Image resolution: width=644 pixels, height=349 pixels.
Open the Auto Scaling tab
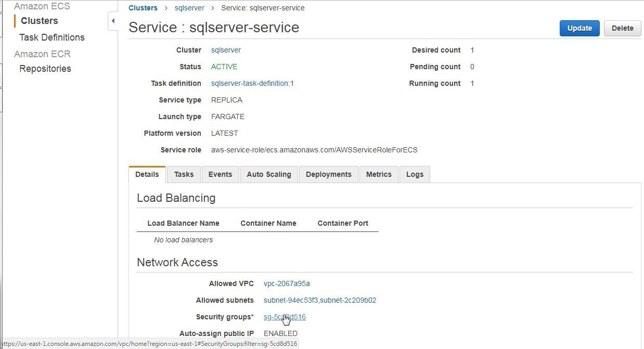coord(269,174)
